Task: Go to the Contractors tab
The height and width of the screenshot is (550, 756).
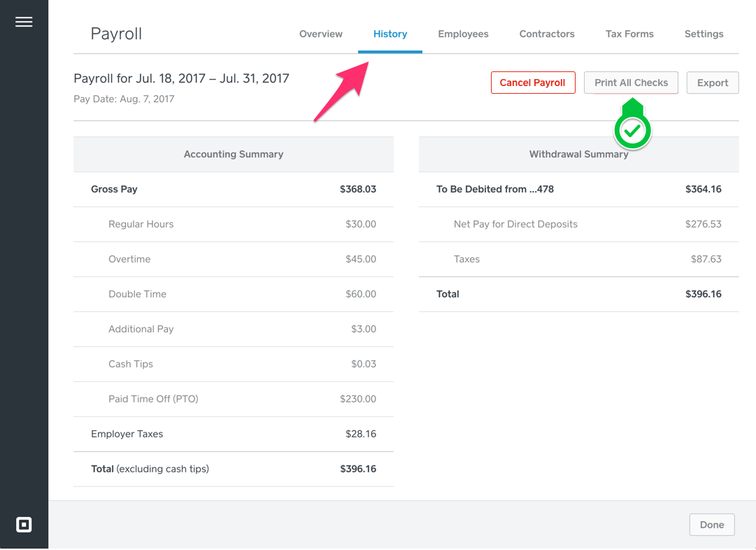Action: pyautogui.click(x=546, y=34)
